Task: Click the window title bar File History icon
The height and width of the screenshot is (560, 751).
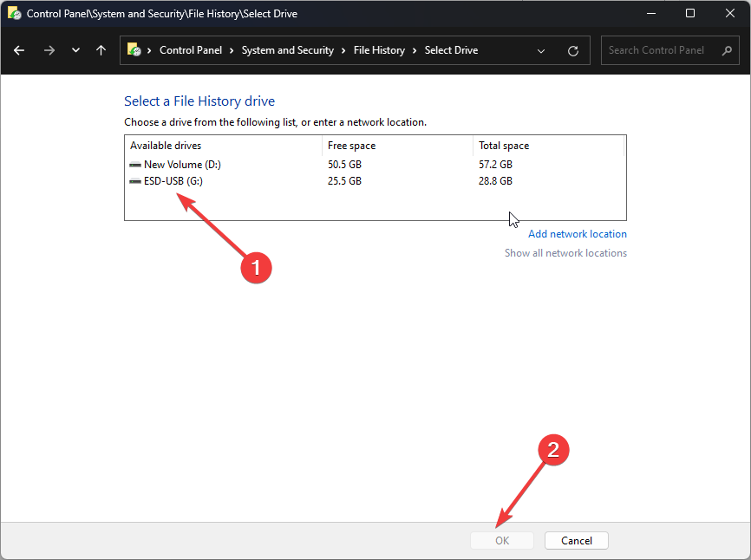Action: 14,14
